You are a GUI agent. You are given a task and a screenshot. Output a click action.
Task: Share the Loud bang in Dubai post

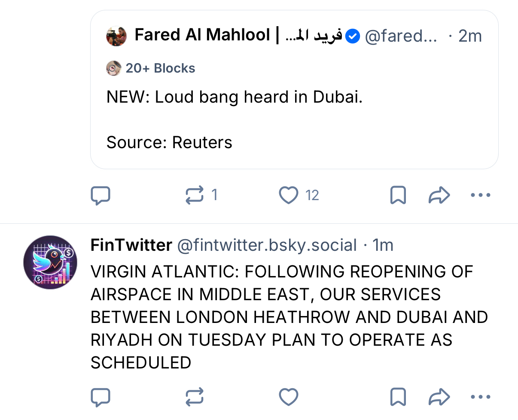point(439,196)
